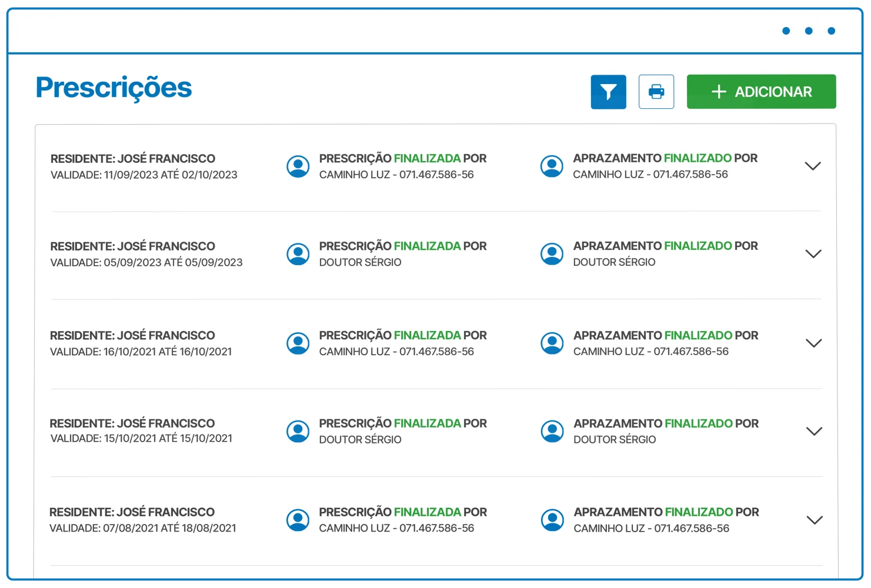
Task: Select text 'VALIDADE: 16/10/2021 ATÉ 16/10/2021'
Action: [141, 352]
